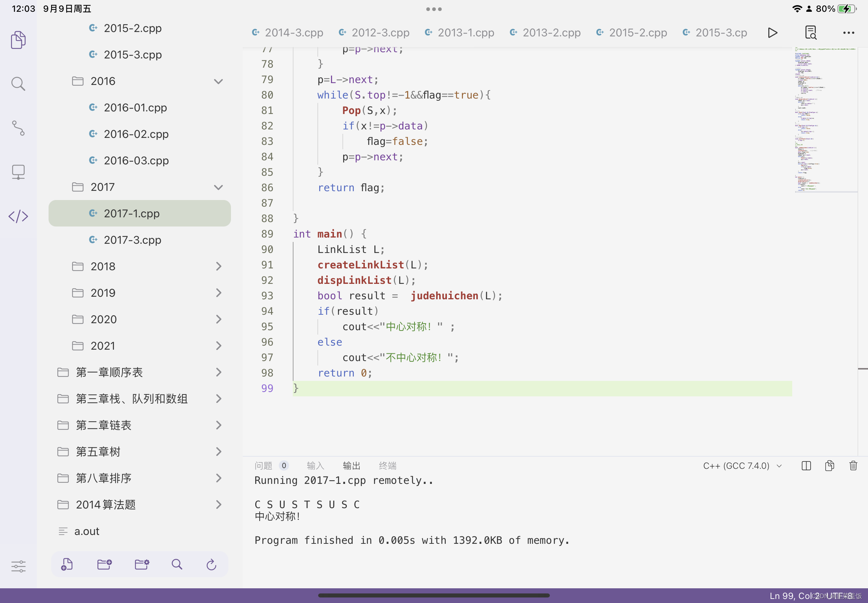Open 2017-3.cpp file
The height and width of the screenshot is (603, 868).
click(x=139, y=240)
